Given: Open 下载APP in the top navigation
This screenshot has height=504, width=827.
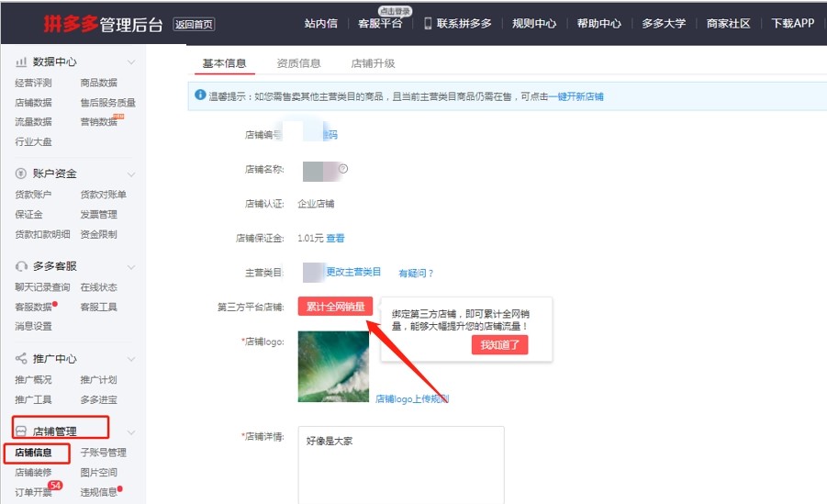Looking at the screenshot, I should click(x=793, y=24).
